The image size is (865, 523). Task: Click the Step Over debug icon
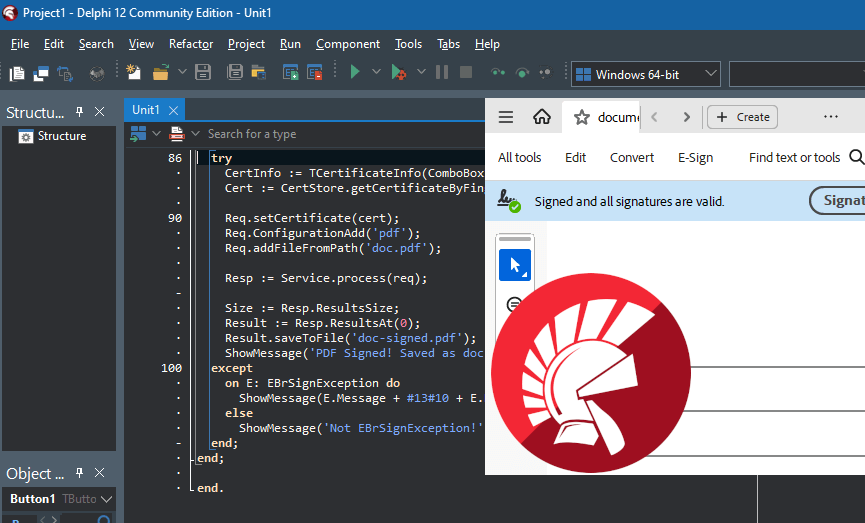point(522,72)
